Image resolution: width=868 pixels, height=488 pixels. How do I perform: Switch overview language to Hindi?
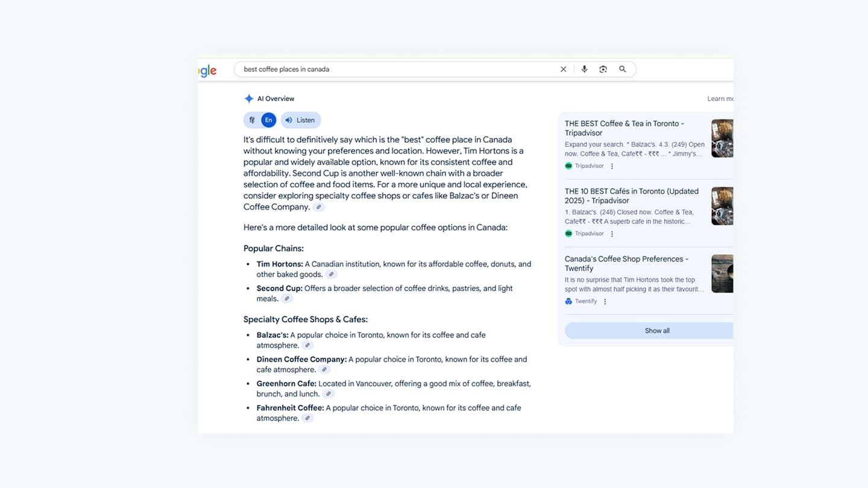pos(252,120)
